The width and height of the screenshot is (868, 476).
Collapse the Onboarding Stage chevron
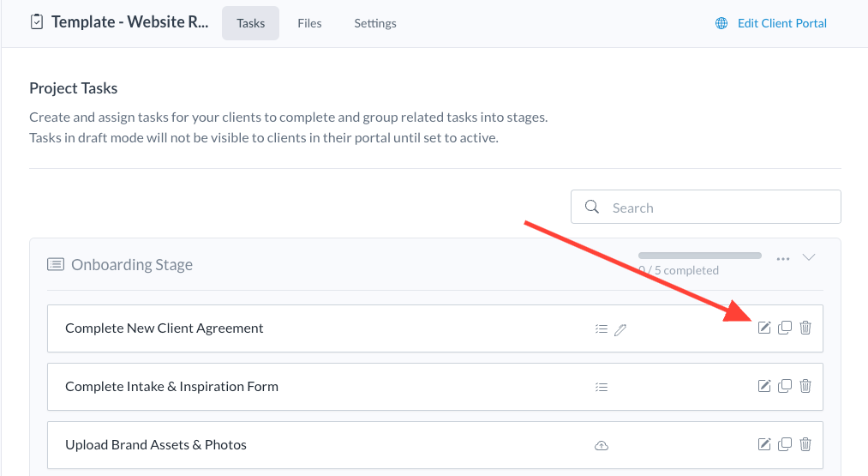tap(810, 257)
